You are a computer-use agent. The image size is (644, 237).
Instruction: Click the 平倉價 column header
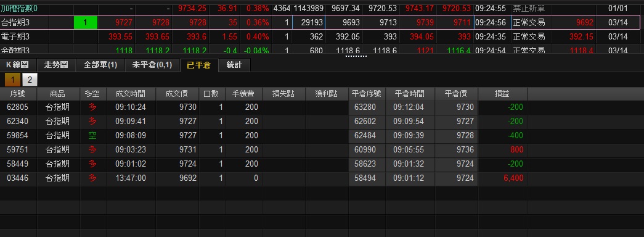456,94
